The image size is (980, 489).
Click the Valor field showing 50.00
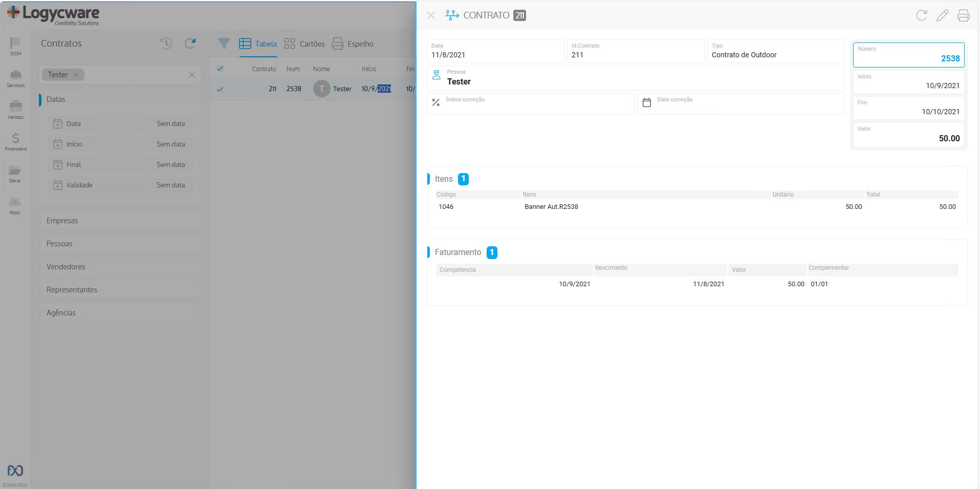(x=908, y=135)
